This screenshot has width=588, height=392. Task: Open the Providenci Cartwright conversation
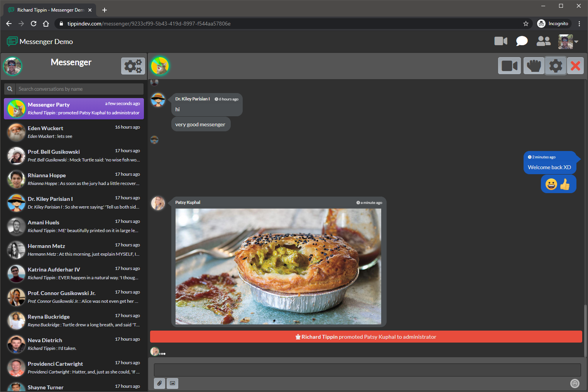coord(74,368)
